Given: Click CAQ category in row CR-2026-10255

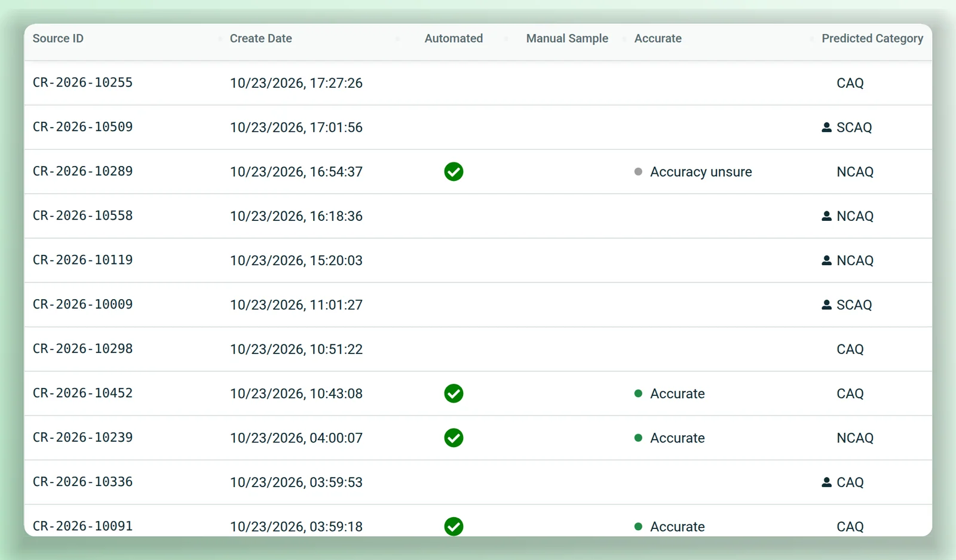Looking at the screenshot, I should click(x=850, y=83).
